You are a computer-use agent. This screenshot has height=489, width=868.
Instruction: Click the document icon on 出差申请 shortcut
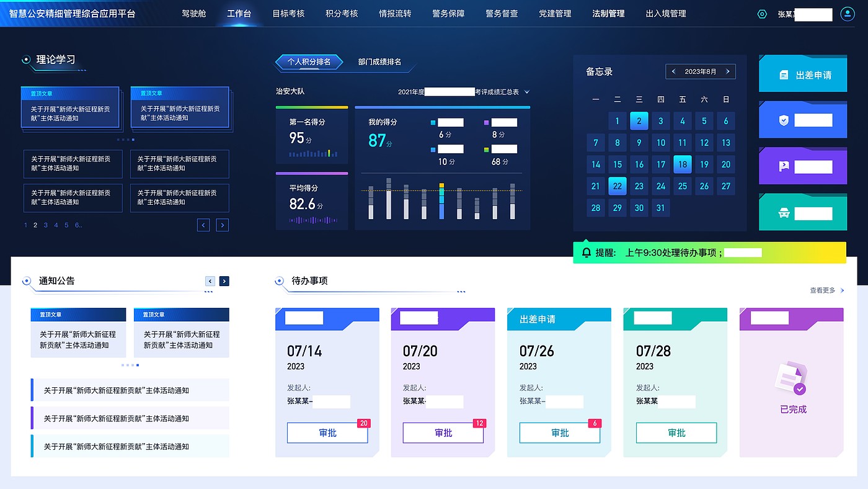pyautogui.click(x=784, y=75)
